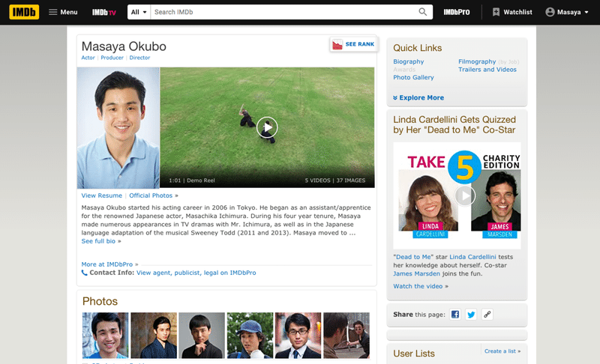Open James Marsden's name link in caption
The height and width of the screenshot is (364, 600).
(x=416, y=274)
